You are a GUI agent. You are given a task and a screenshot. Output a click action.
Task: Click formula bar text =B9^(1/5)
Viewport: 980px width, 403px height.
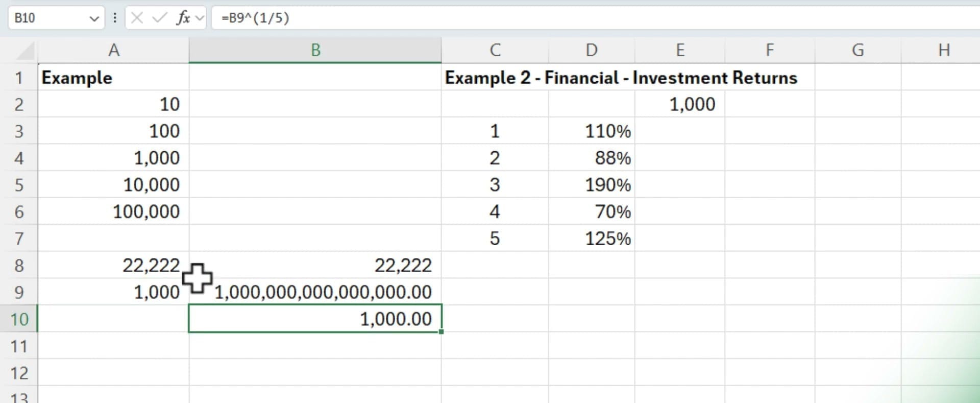255,18
